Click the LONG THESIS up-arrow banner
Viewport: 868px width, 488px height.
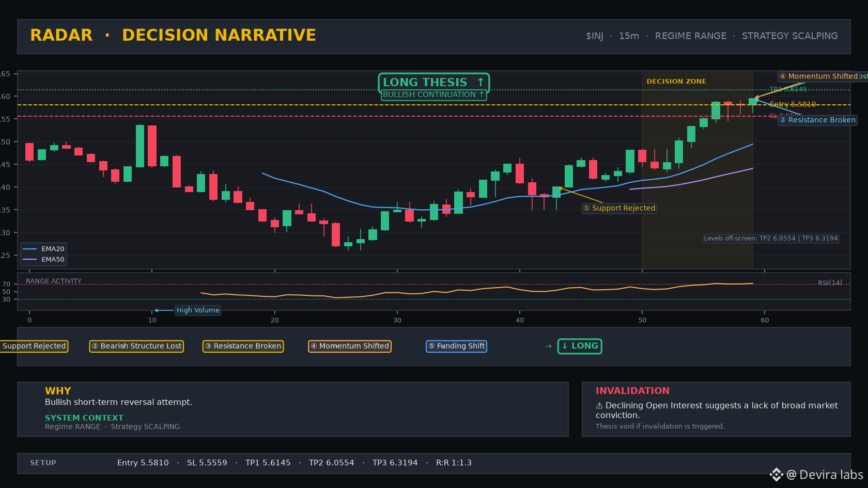click(x=433, y=83)
